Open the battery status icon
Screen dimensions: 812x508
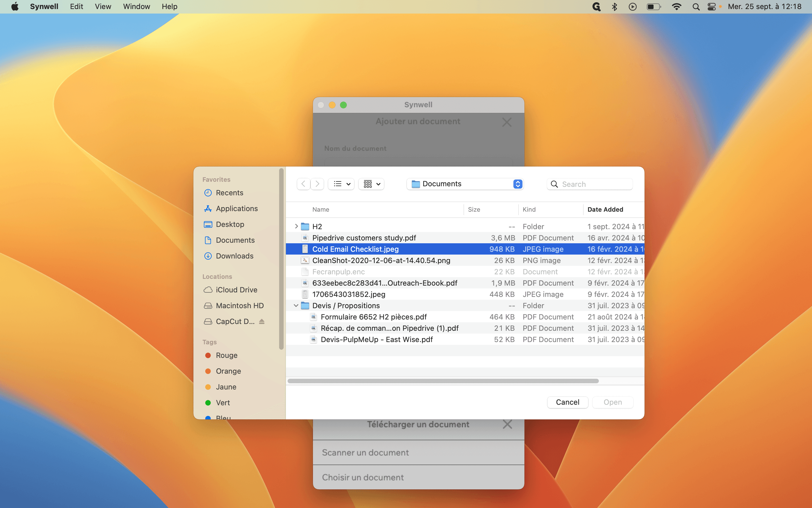click(x=654, y=6)
